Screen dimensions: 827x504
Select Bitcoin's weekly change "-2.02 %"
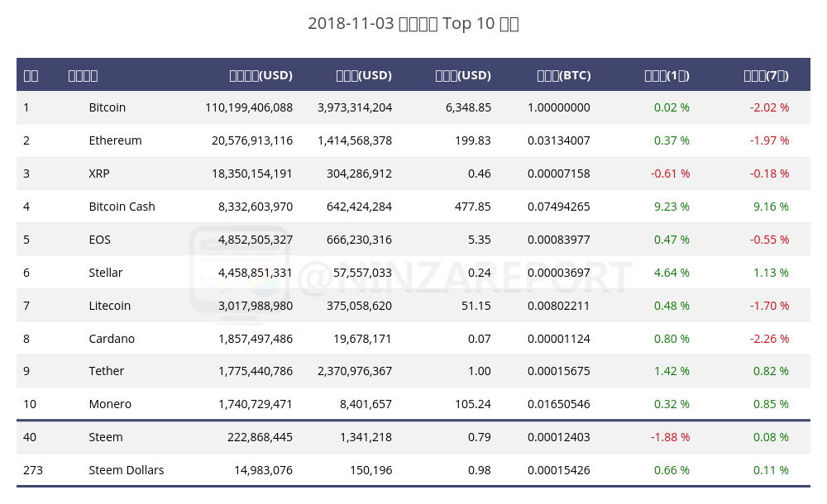pos(769,107)
